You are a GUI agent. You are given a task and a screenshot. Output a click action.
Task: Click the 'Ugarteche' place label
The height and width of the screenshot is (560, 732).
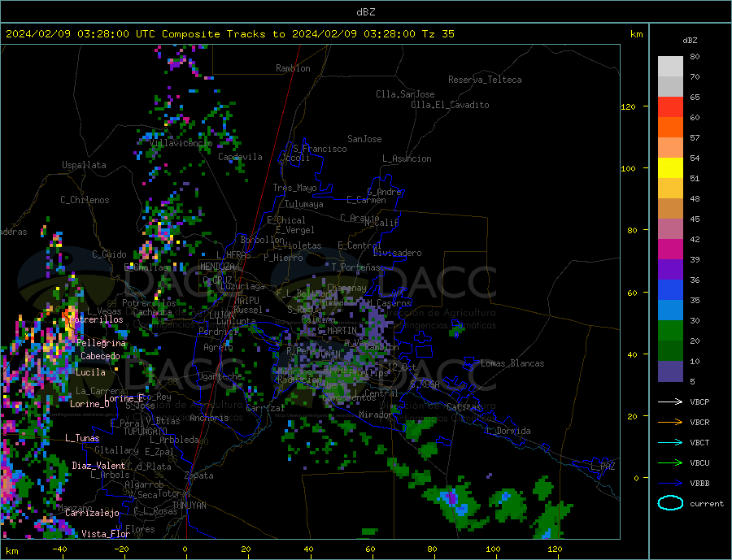click(220, 376)
